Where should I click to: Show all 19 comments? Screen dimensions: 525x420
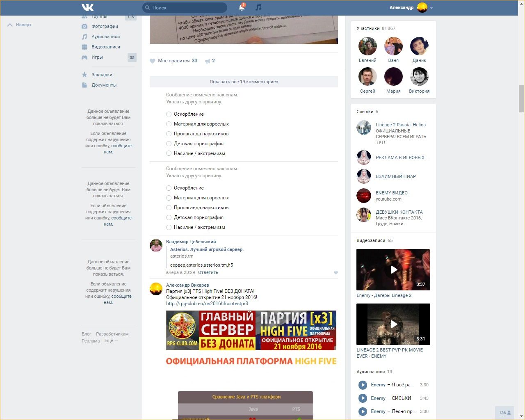click(244, 82)
